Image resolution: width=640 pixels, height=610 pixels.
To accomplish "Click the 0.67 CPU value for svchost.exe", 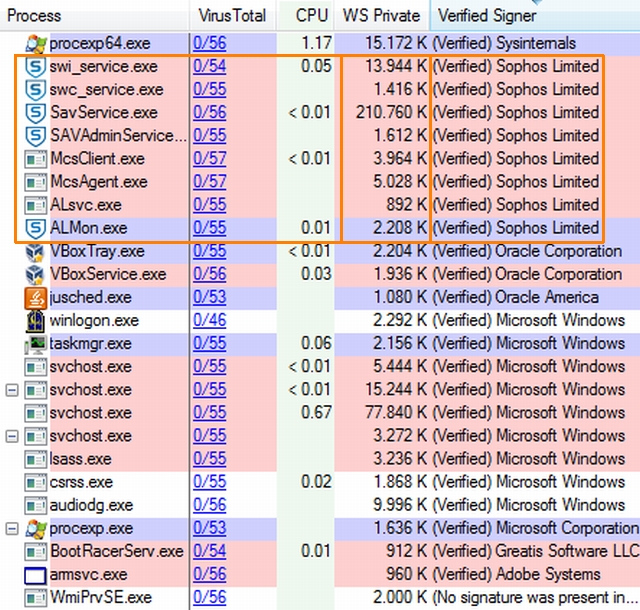I will (316, 413).
